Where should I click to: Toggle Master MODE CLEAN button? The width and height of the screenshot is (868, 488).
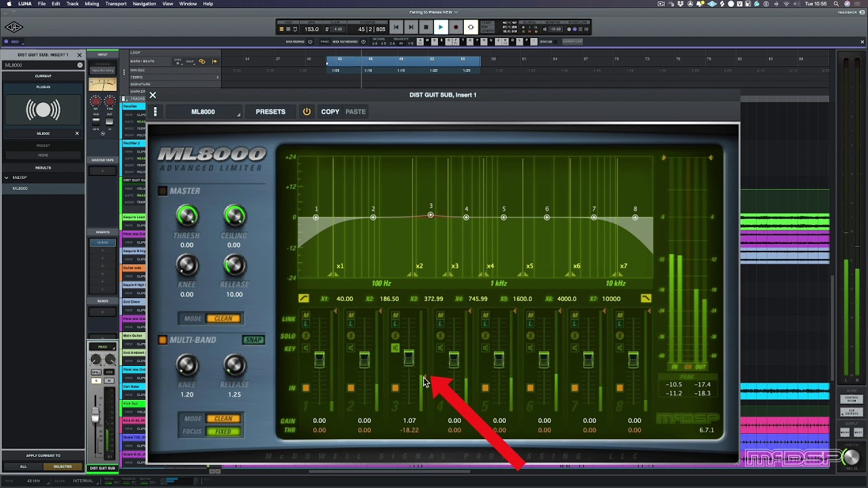223,319
